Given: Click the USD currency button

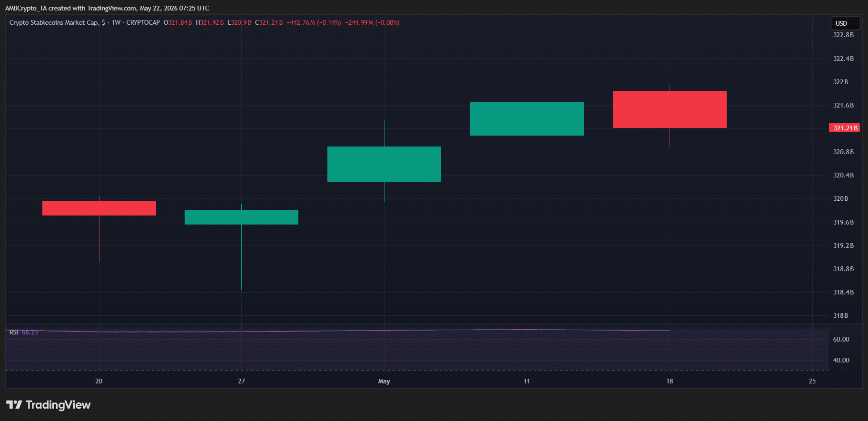Looking at the screenshot, I should tap(845, 23).
